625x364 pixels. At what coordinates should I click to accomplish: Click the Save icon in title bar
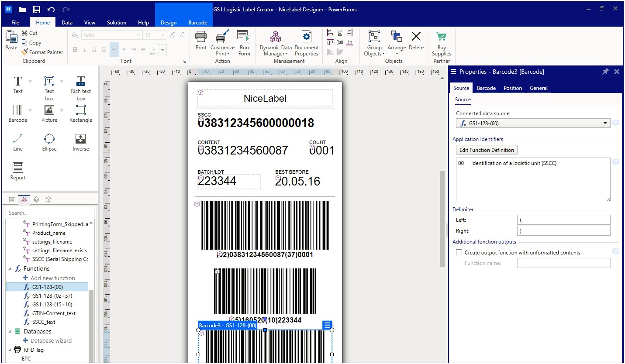pos(37,9)
